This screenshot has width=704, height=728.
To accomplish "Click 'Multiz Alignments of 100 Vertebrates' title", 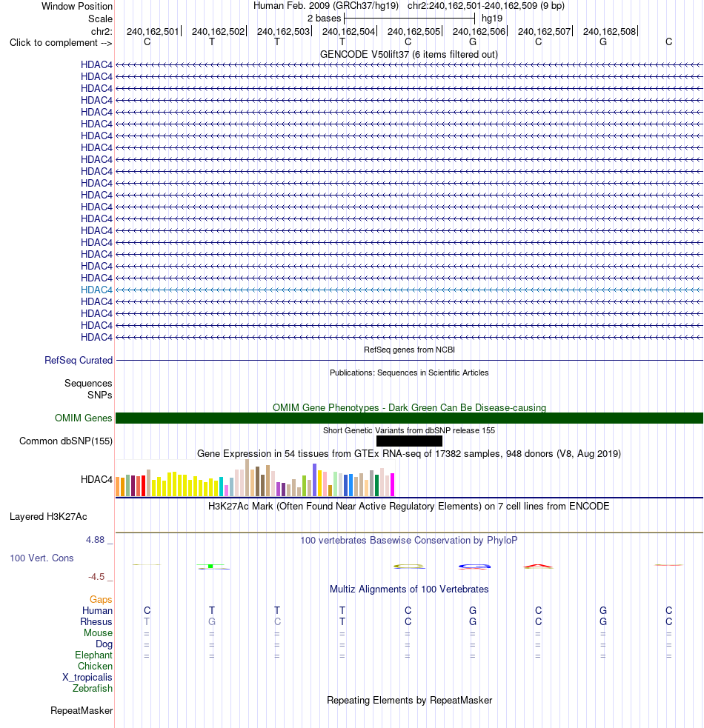I will tap(409, 590).
